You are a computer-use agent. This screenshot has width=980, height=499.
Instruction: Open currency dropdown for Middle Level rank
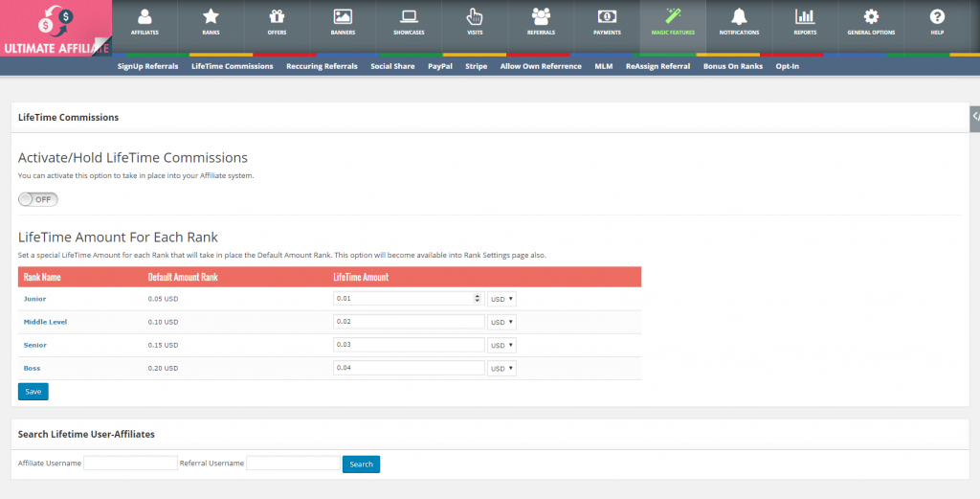[501, 322]
